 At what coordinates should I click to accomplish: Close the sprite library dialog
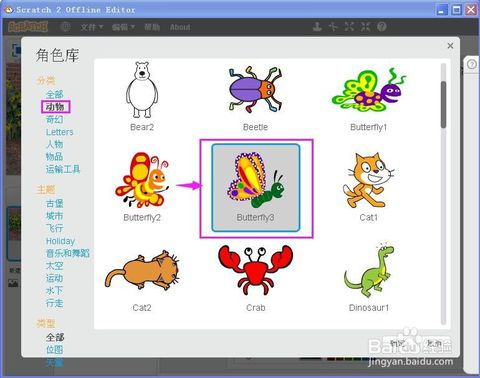pos(450,46)
